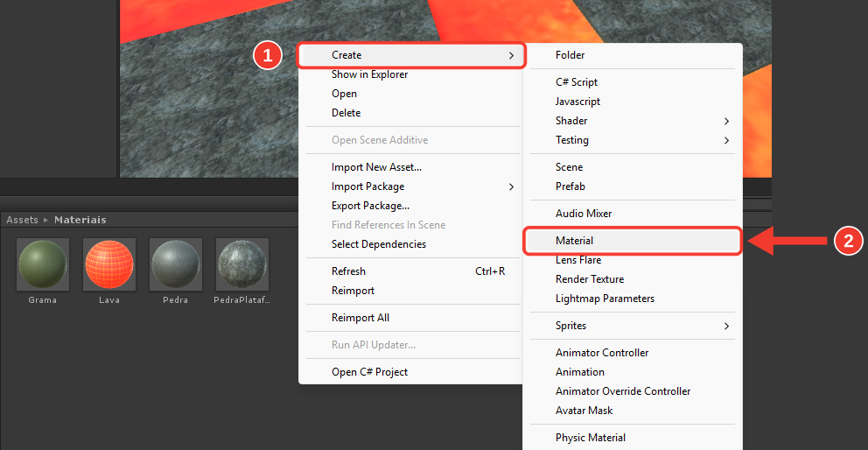The height and width of the screenshot is (450, 868).
Task: Click the Testing entry's submenu arrow
Action: click(x=726, y=140)
